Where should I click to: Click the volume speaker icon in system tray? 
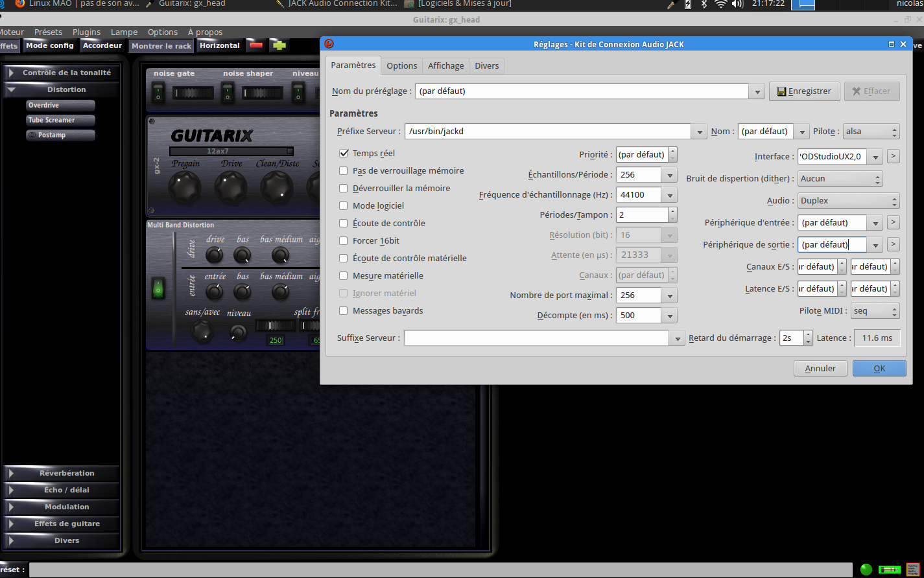737,5
